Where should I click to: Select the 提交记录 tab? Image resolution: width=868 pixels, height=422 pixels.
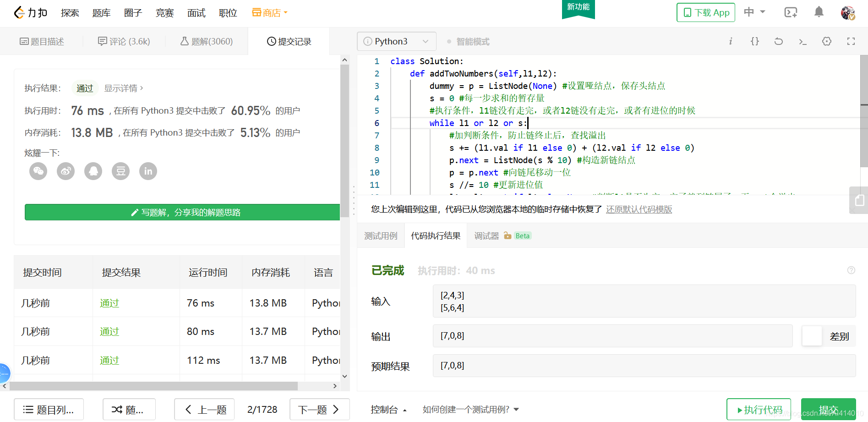pyautogui.click(x=289, y=42)
